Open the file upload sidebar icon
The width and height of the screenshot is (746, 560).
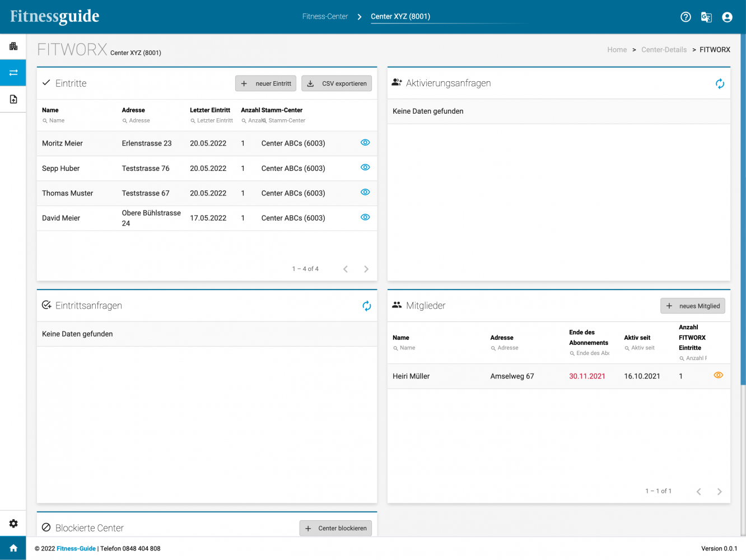(13, 99)
